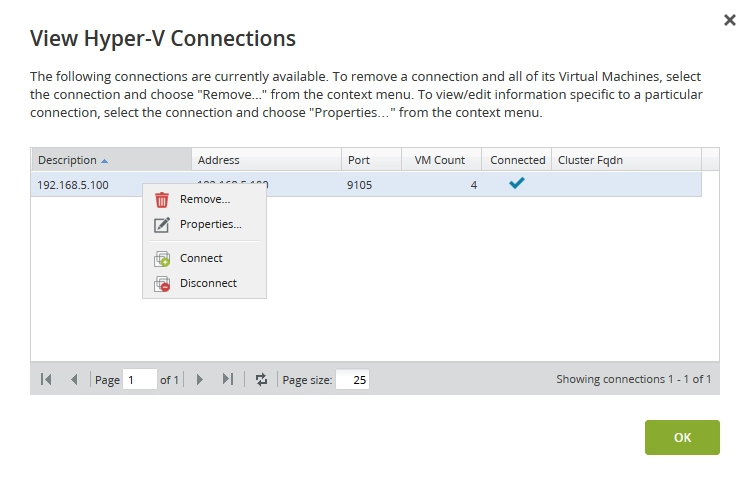The height and width of the screenshot is (480, 750).
Task: Sort by the Connected column header
Action: 517,160
